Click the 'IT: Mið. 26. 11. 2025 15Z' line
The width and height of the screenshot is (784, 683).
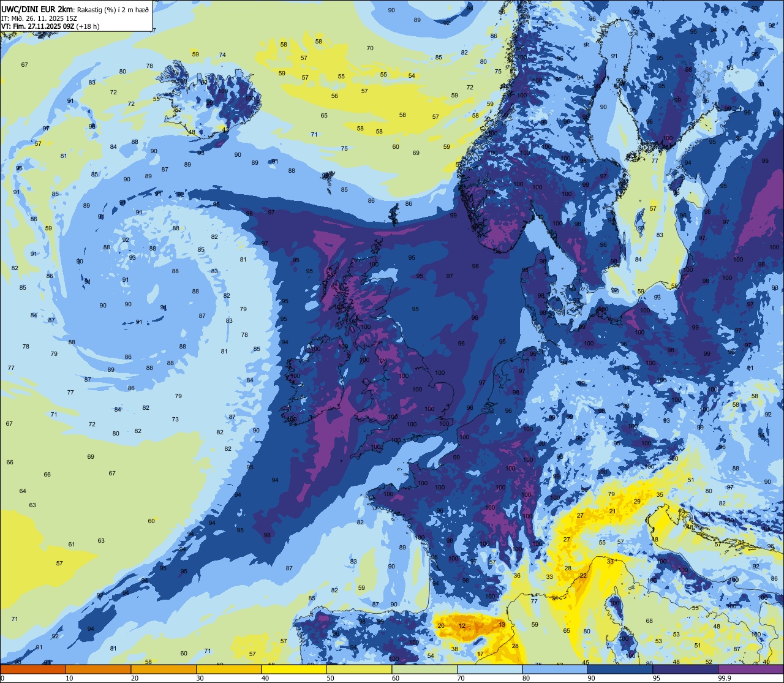[x=39, y=18]
